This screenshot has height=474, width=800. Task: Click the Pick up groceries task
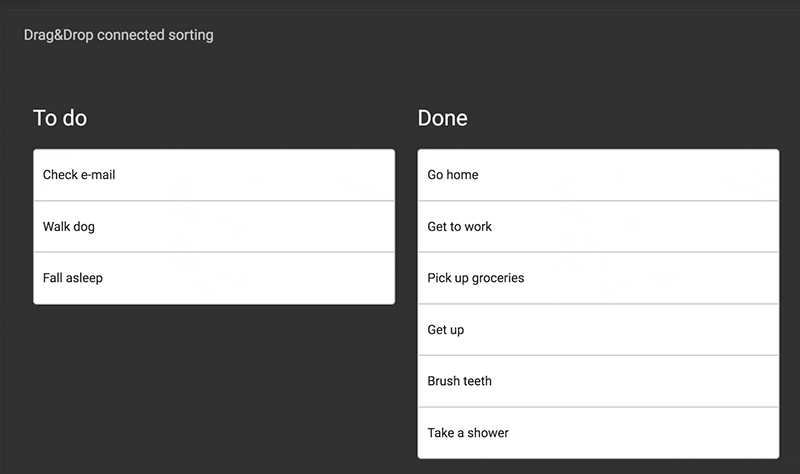598,278
